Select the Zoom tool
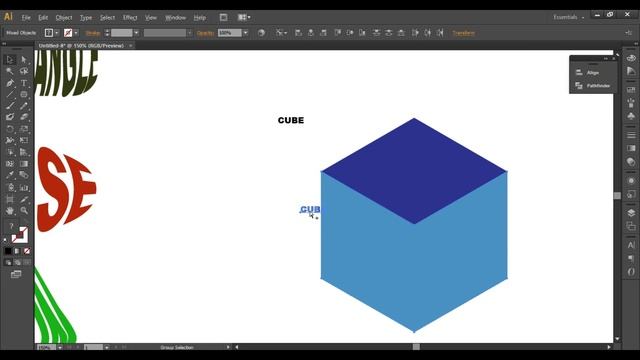640x360 pixels. pyautogui.click(x=24, y=211)
